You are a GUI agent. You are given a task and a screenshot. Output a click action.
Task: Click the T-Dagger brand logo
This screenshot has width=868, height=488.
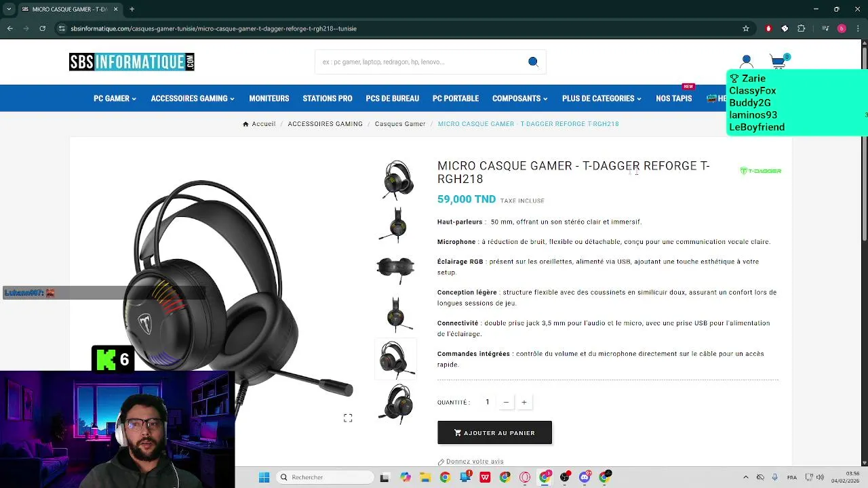click(760, 171)
